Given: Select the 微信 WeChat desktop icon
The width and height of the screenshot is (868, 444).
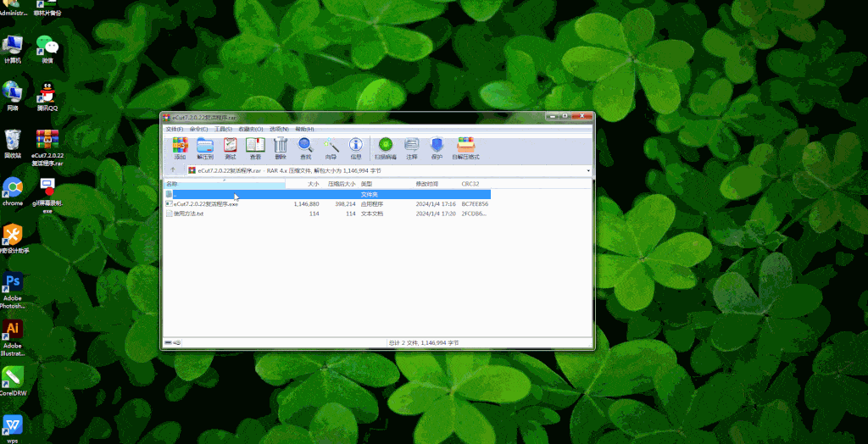Looking at the screenshot, I should (47, 49).
